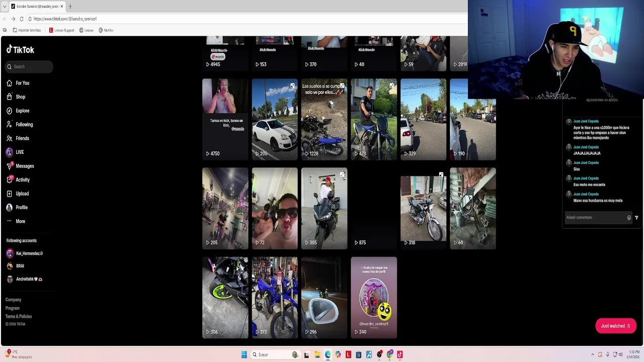Open the profile photo video with 240 views
This screenshot has width=644, height=362.
click(x=373, y=298)
